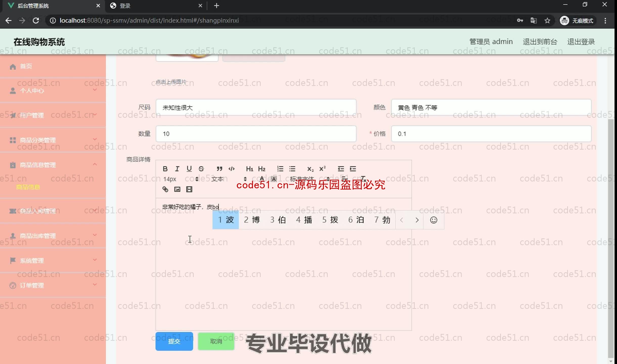The height and width of the screenshot is (364, 617).
Task: Toggle blockquote formatting
Action: (x=219, y=169)
